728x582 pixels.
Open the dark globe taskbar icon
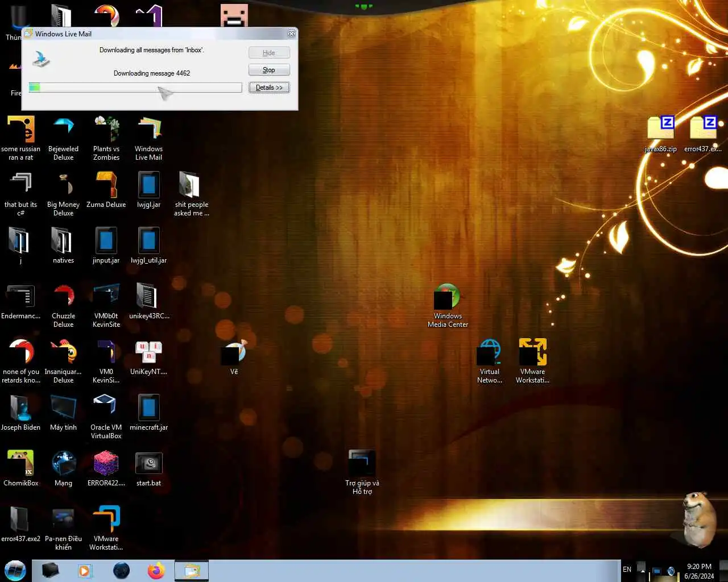[x=121, y=571]
